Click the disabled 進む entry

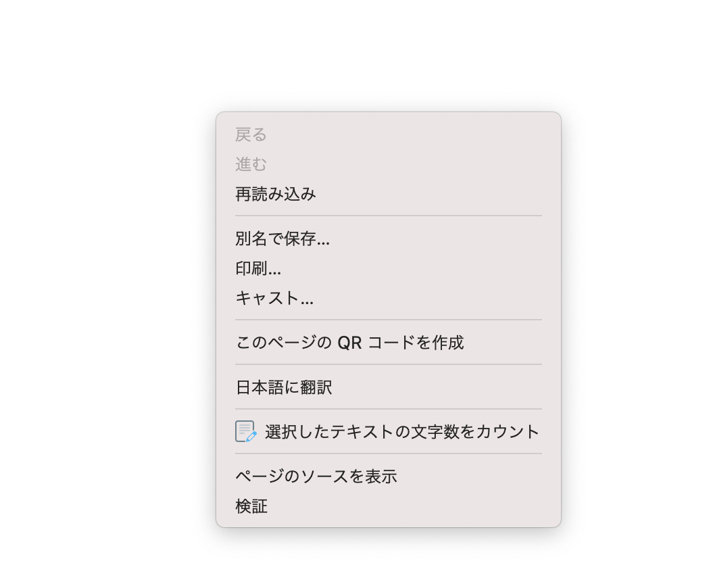coord(251,164)
